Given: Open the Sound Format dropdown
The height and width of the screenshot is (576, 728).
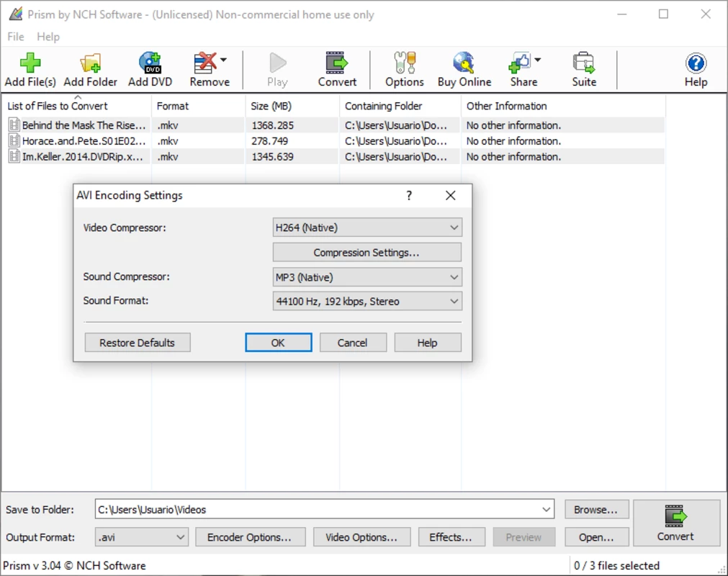Looking at the screenshot, I should (x=367, y=301).
